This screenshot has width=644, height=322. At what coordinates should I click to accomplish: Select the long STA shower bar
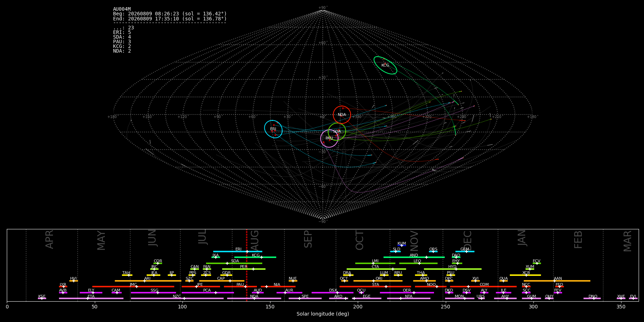point(375,287)
